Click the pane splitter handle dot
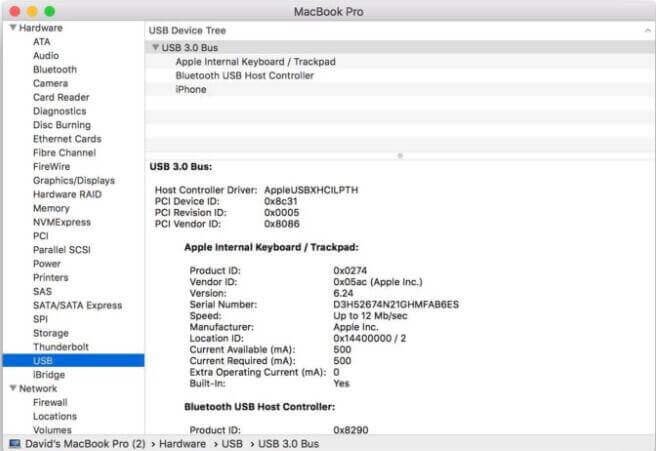Image resolution: width=656 pixels, height=451 pixels. tap(400, 156)
